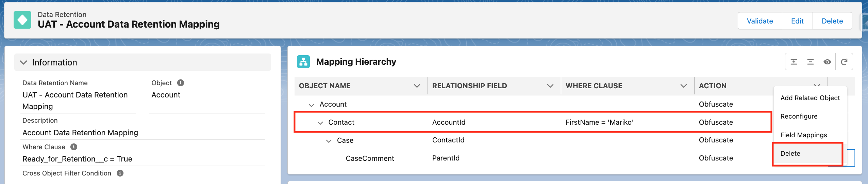The image size is (868, 184).
Task: Click the Where Clause info icon
Action: click(x=74, y=147)
